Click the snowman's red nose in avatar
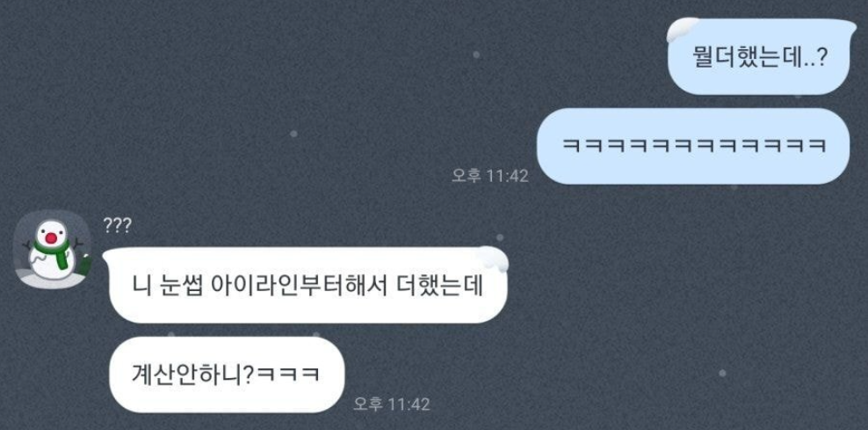 click(52, 238)
